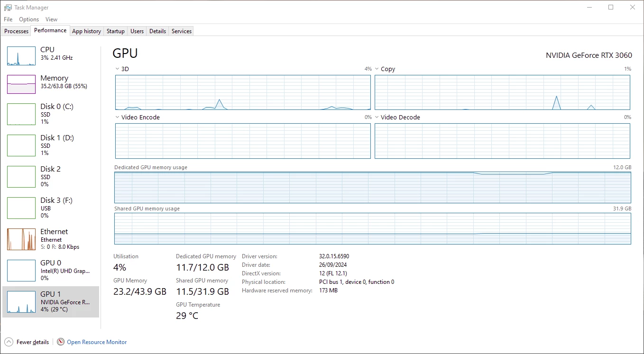This screenshot has width=644, height=354.
Task: Click the Video Encode graph area
Action: pyautogui.click(x=243, y=141)
